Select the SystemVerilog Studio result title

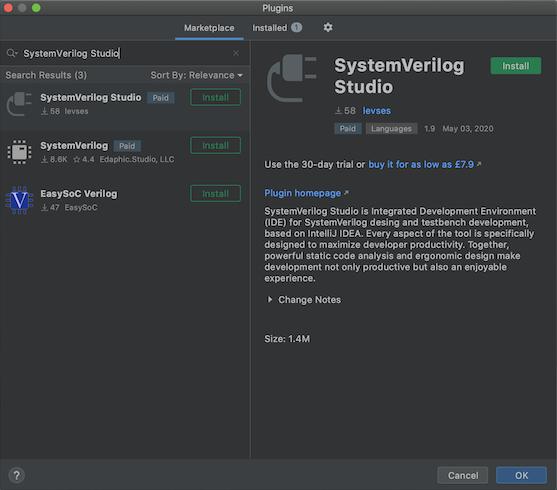coord(91,97)
